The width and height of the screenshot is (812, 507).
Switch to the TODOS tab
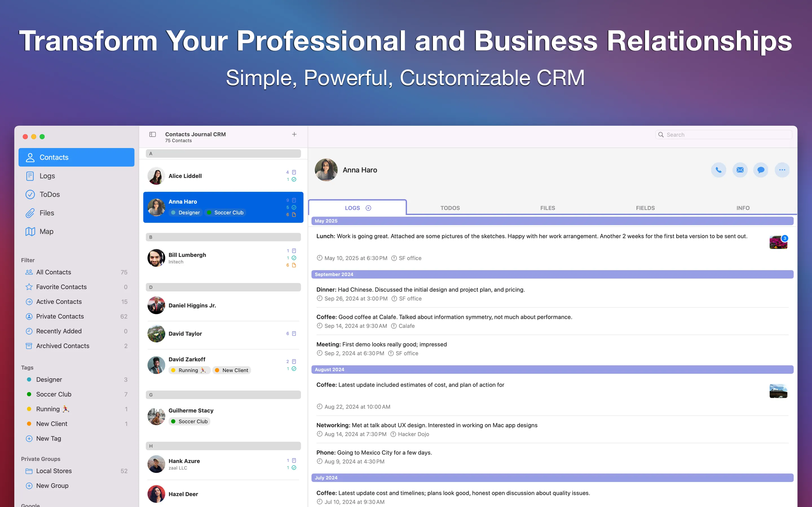(450, 208)
